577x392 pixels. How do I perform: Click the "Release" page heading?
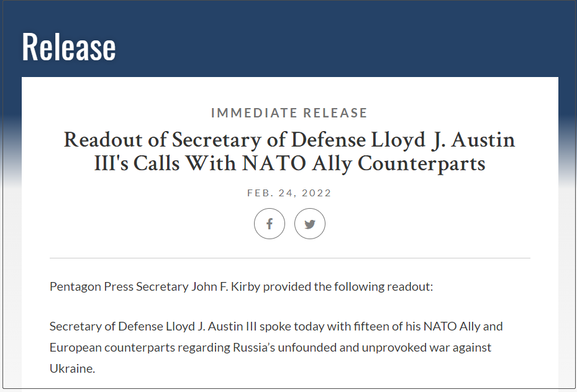69,47
